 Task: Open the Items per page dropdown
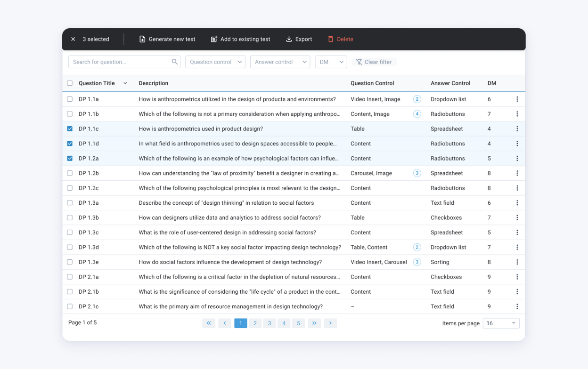tap(501, 323)
